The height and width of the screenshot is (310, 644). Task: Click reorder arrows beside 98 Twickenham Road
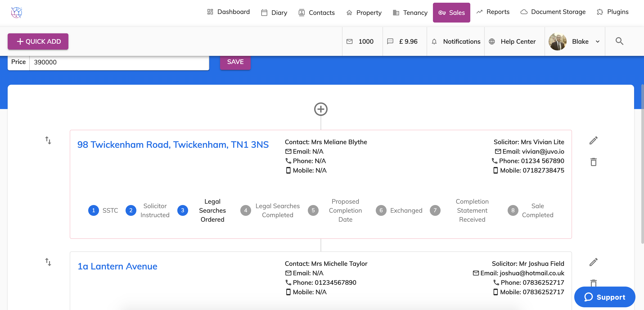48,140
